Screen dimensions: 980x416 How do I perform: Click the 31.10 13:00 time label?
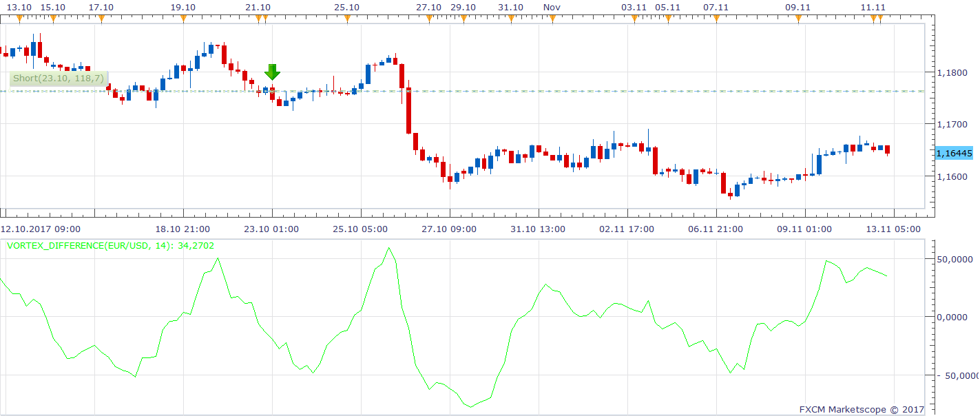click(x=539, y=229)
